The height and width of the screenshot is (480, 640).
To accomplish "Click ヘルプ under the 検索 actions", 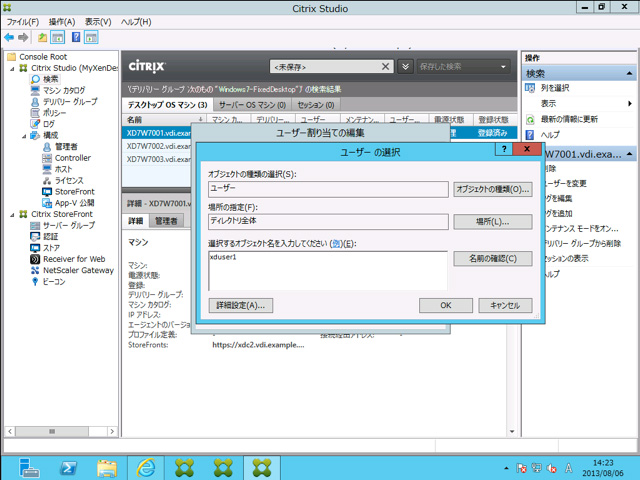I will 550,135.
